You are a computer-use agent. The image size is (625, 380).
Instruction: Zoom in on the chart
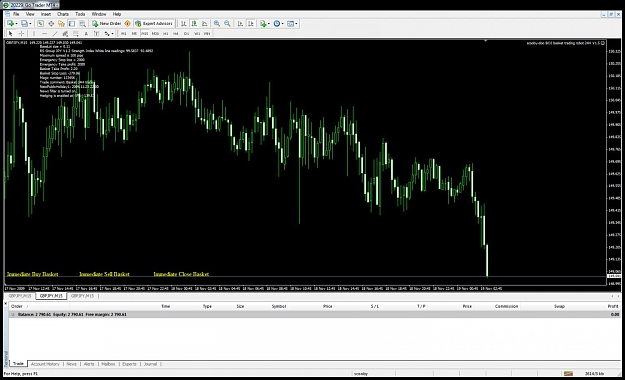tap(217, 24)
